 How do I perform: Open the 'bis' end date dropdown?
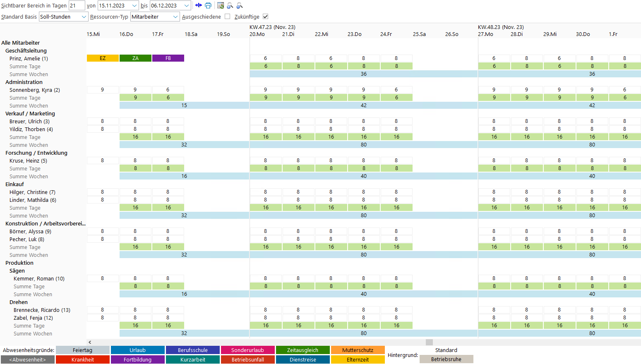click(x=187, y=5)
